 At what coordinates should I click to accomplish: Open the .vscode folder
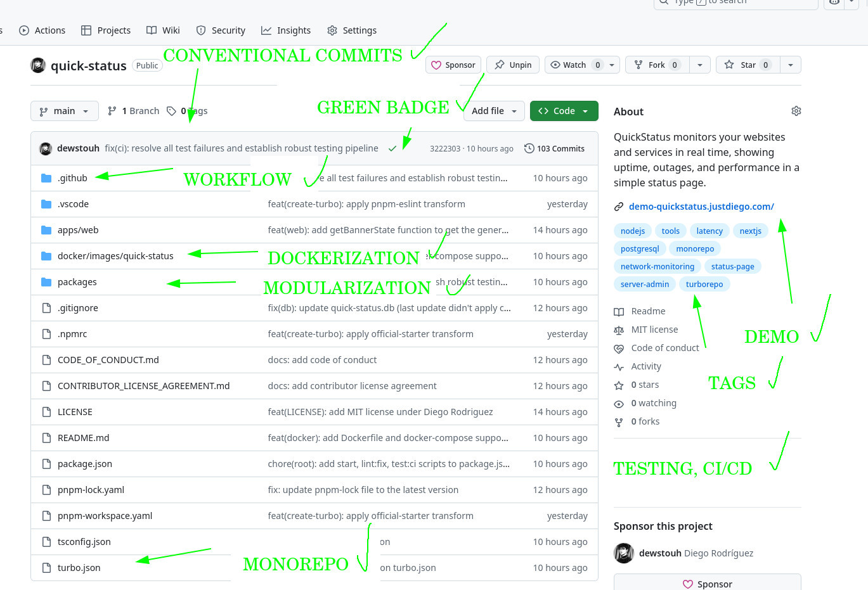click(73, 204)
